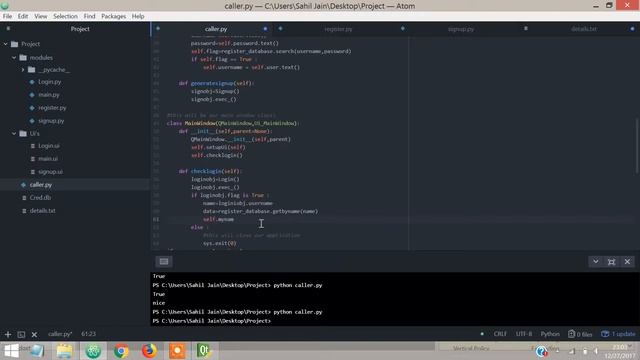Open signup.py in the tree view
640x360 pixels.
tap(51, 121)
